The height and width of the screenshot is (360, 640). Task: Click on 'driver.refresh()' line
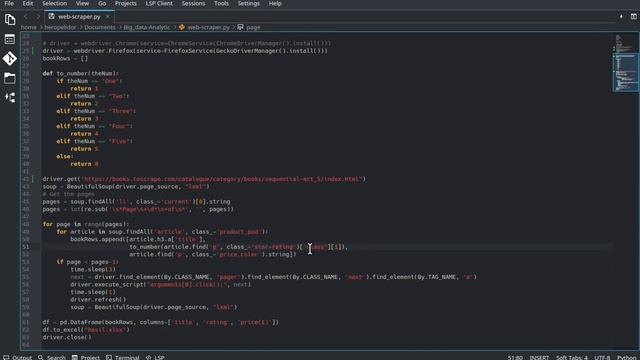click(98, 299)
